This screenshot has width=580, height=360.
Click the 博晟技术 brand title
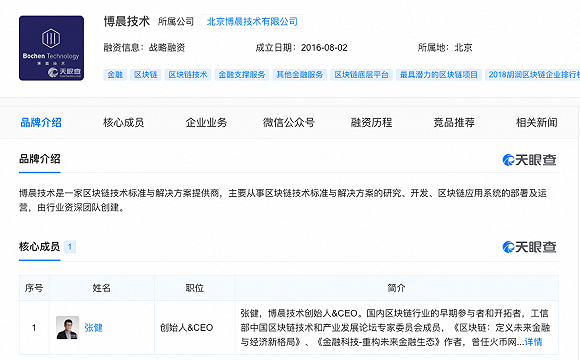pos(127,21)
